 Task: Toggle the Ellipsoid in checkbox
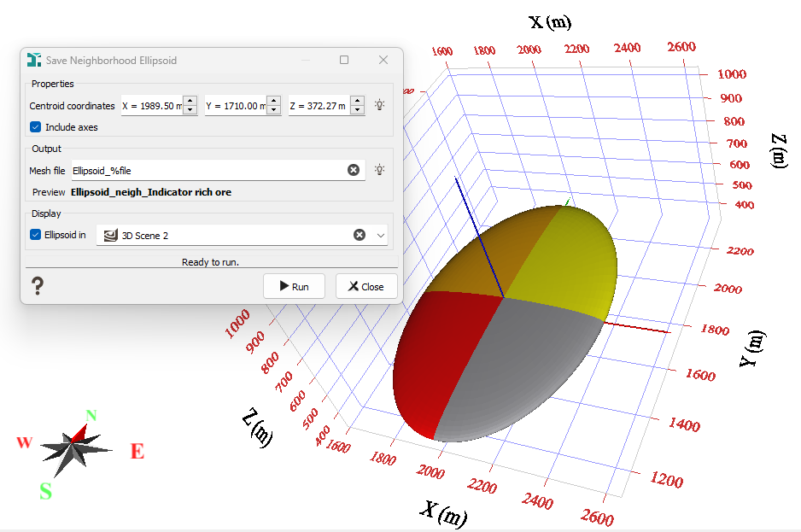click(x=36, y=235)
